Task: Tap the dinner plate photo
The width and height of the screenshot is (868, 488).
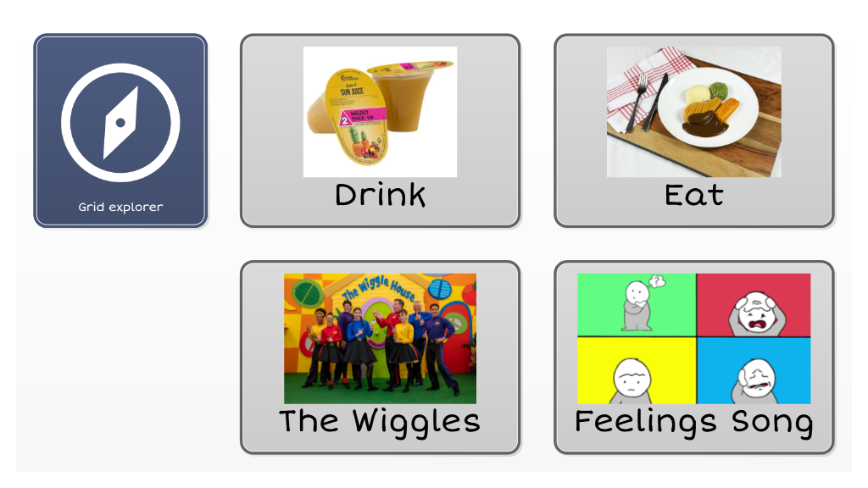Action: click(x=693, y=112)
